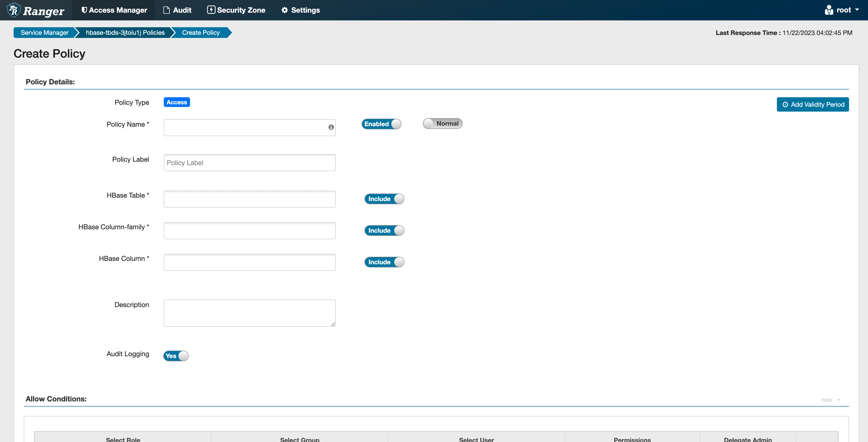Click the Ranger logo icon

pyautogui.click(x=14, y=10)
